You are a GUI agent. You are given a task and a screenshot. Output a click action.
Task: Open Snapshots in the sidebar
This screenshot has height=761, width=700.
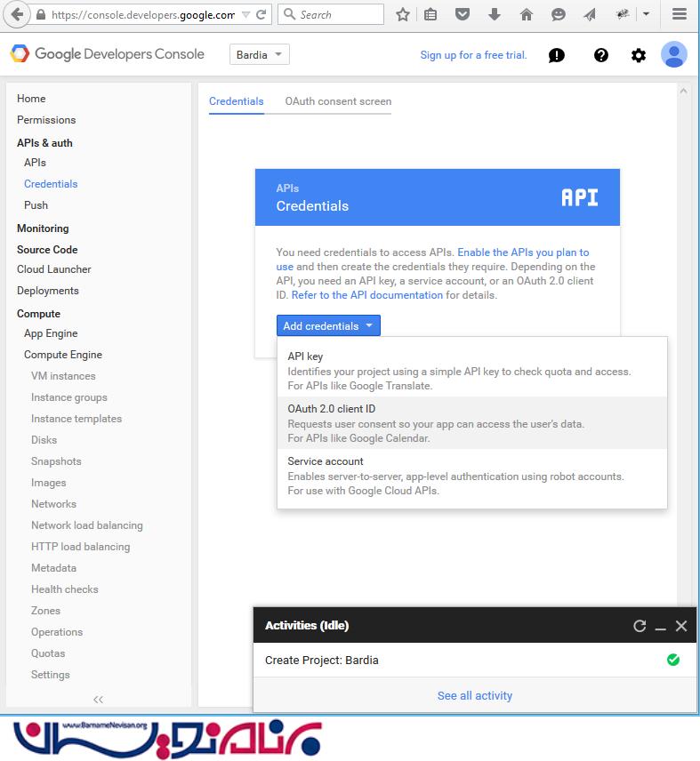56,461
